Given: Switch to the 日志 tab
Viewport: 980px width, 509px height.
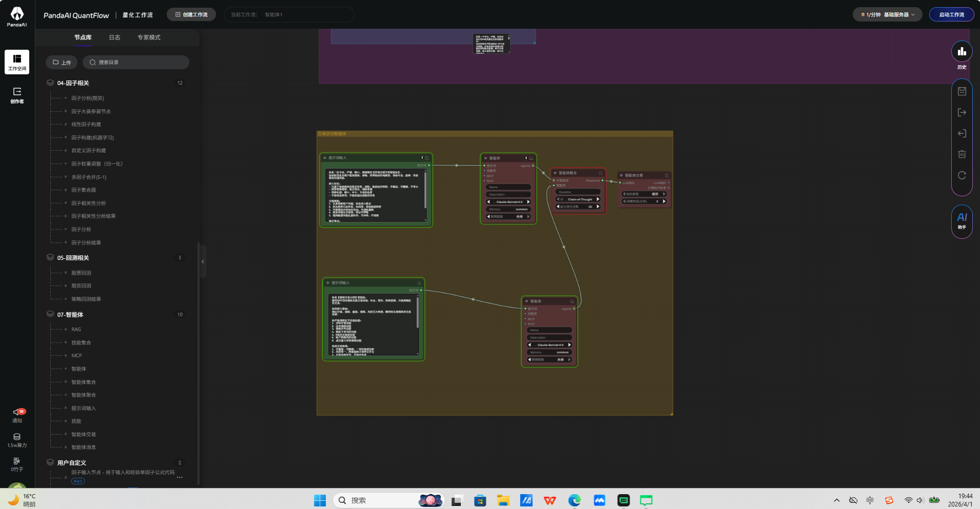Looking at the screenshot, I should point(114,37).
